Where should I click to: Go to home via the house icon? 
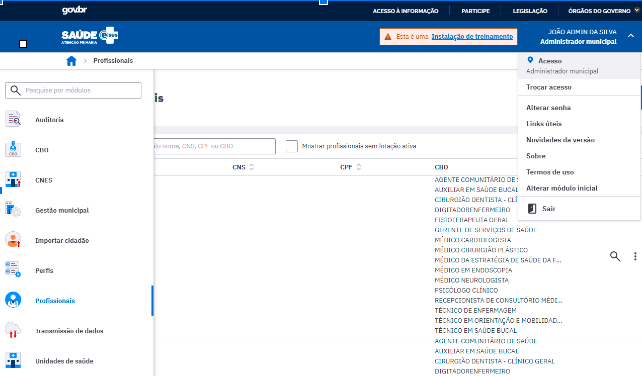pyautogui.click(x=71, y=61)
